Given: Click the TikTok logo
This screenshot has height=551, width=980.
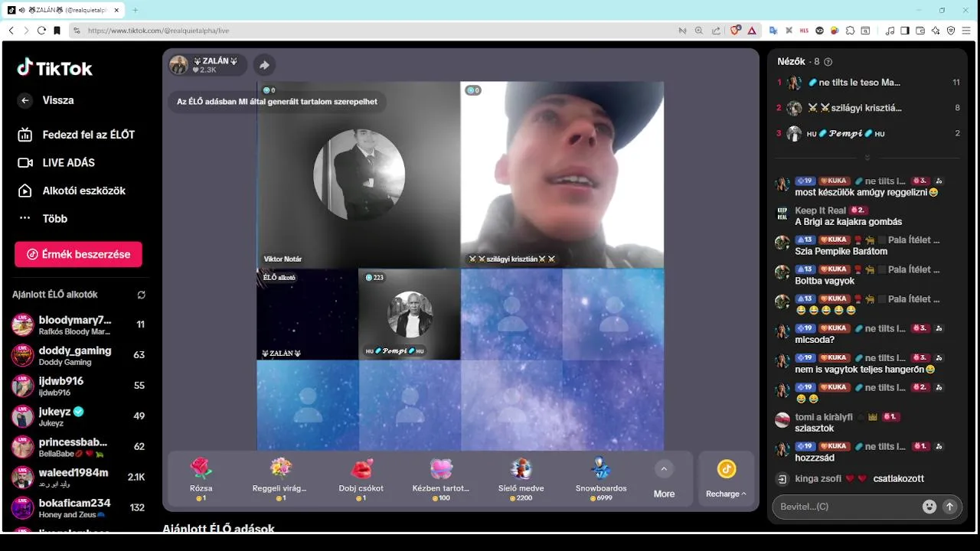Looking at the screenshot, I should coord(54,68).
